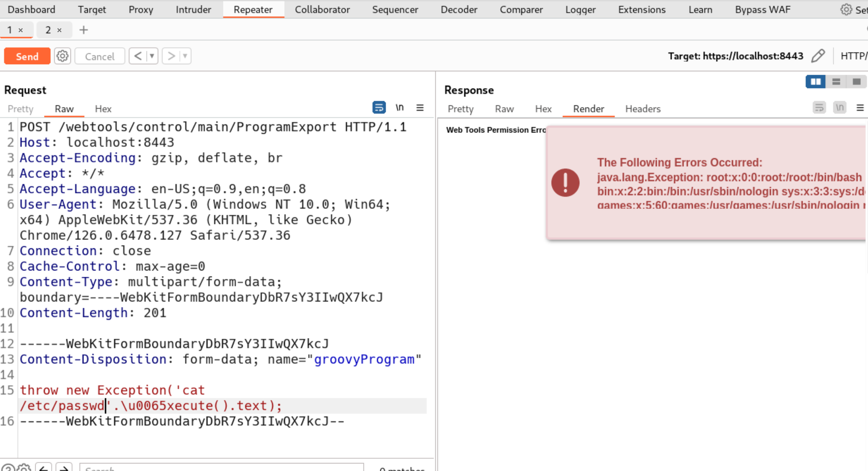Screen dimensions: 868x471
Task: Select combined tabbed layout view icon
Action: point(856,82)
